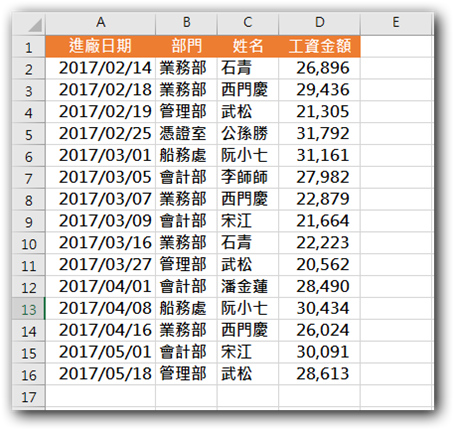This screenshot has height=430, width=454.
Task: Select date cell 2017/02/19
Action: click(x=100, y=112)
